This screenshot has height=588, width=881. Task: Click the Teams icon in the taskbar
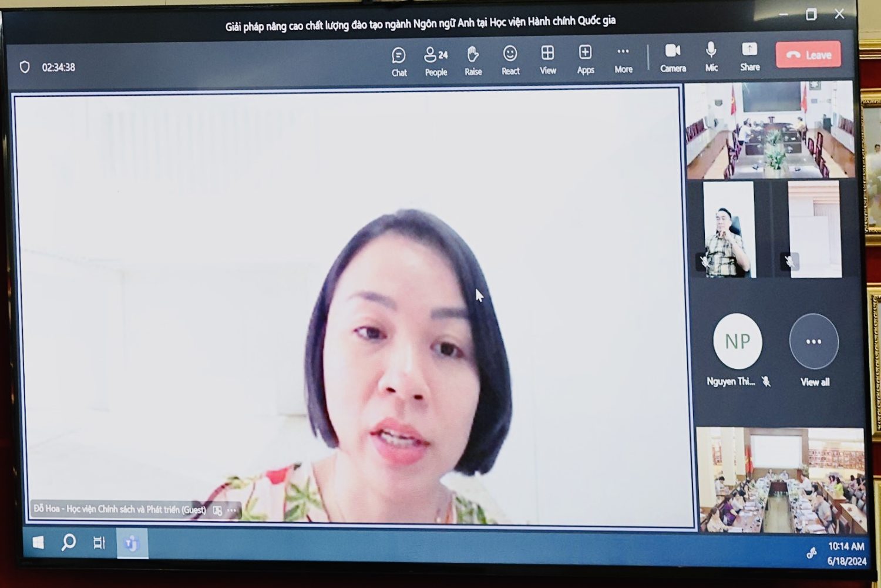(132, 543)
